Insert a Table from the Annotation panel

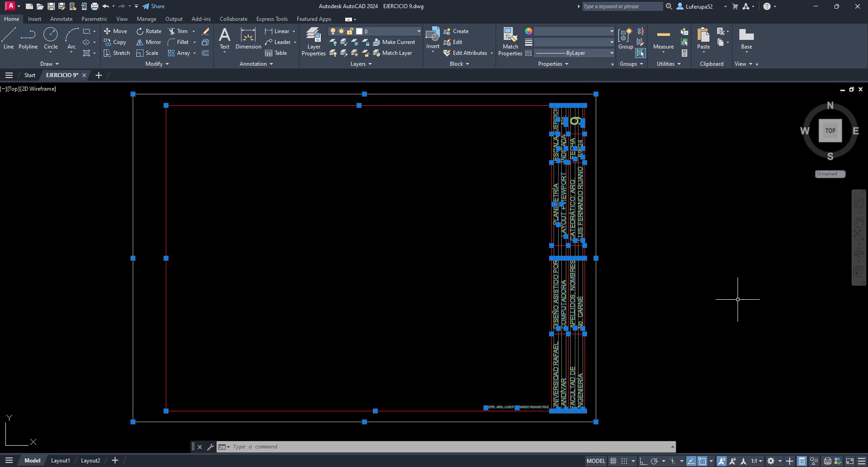[x=276, y=53]
